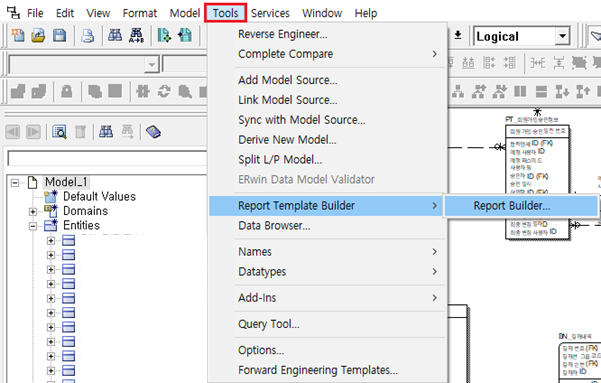
Task: Create a new model with the New icon
Action: pos(18,35)
